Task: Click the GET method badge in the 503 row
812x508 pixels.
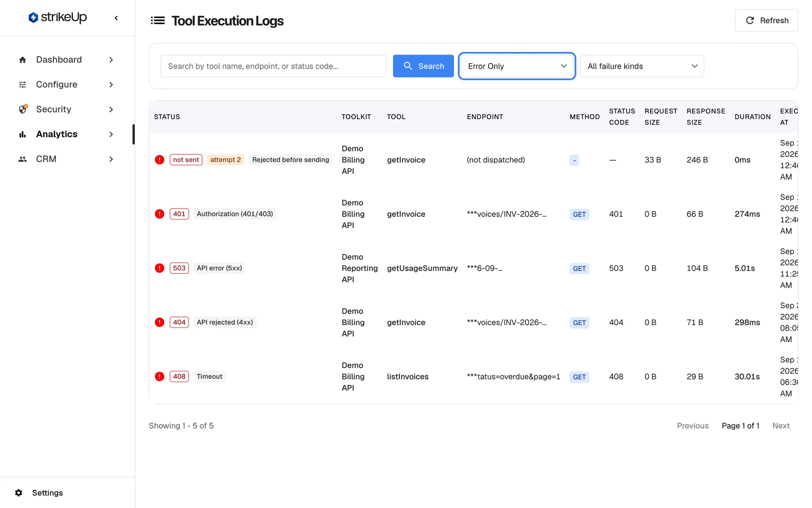Action: [579, 269]
